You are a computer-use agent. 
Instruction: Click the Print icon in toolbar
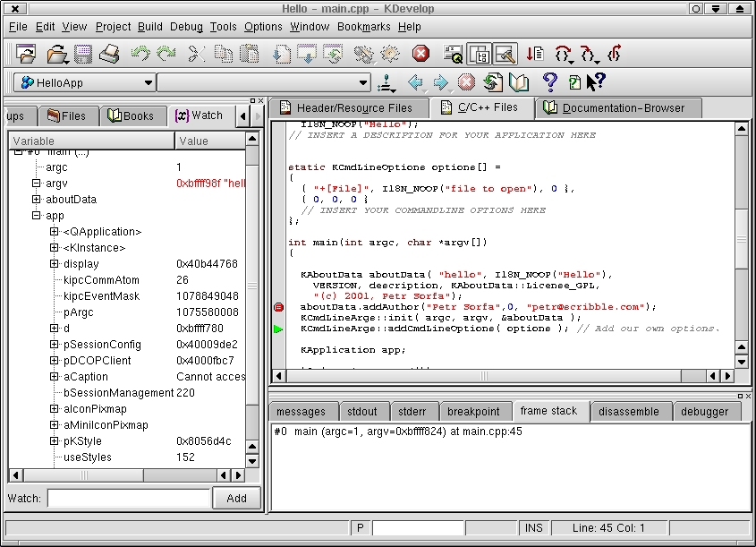[109, 54]
